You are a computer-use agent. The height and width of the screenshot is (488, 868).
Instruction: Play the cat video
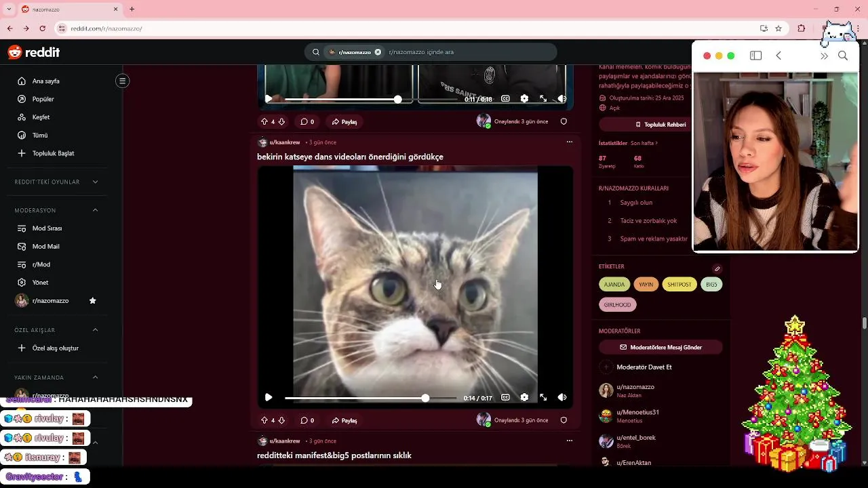(269, 397)
